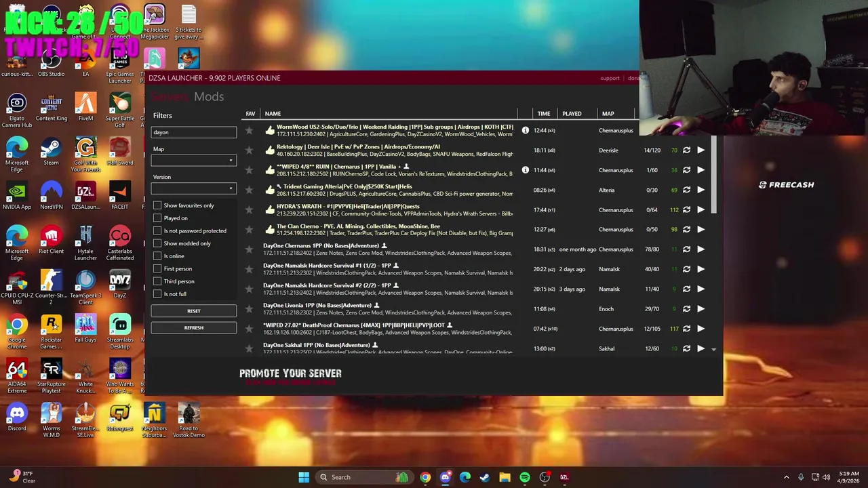868x488 pixels.
Task: Open FACEIT desktop shortcut
Action: (120, 196)
